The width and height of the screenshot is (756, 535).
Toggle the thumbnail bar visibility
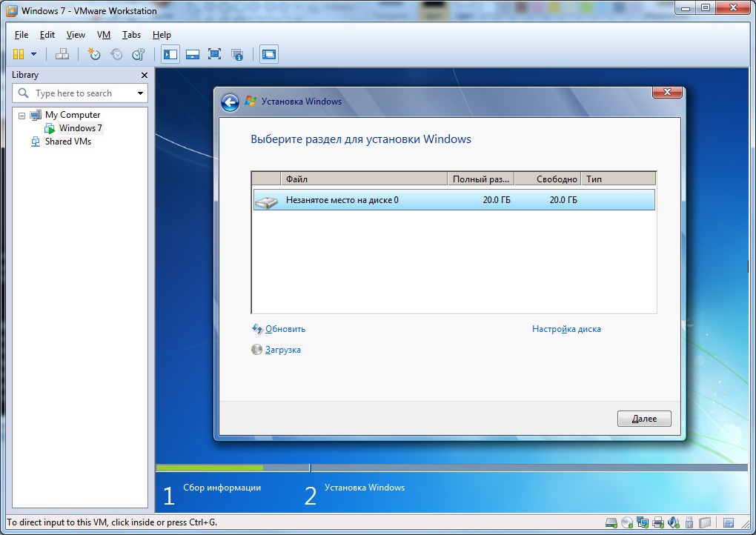pyautogui.click(x=193, y=53)
